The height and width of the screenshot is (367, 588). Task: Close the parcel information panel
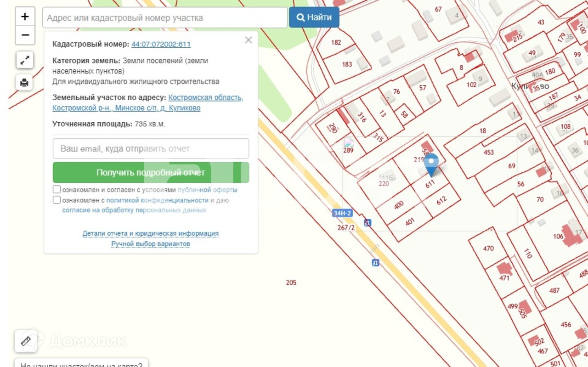249,40
